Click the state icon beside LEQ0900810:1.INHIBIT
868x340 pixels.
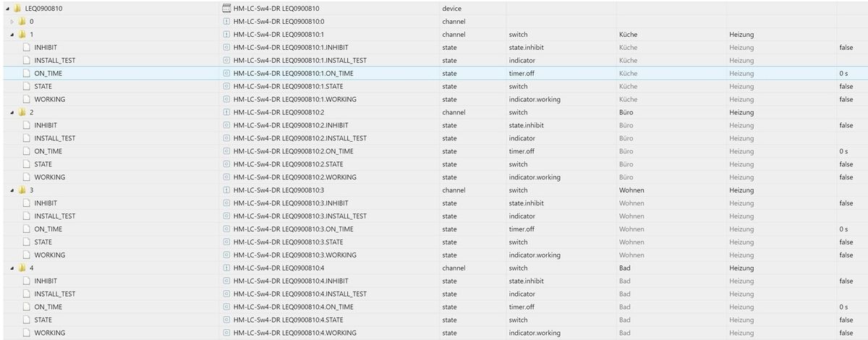[x=227, y=47]
